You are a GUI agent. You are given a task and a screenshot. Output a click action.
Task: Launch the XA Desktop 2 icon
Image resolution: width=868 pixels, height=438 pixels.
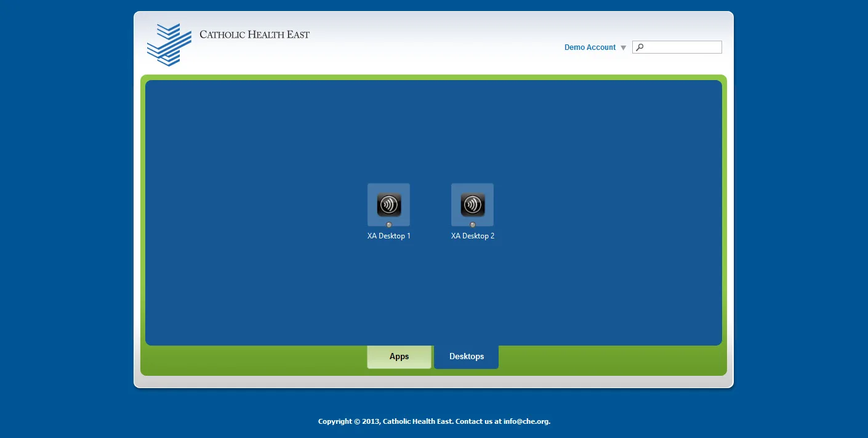coord(472,205)
